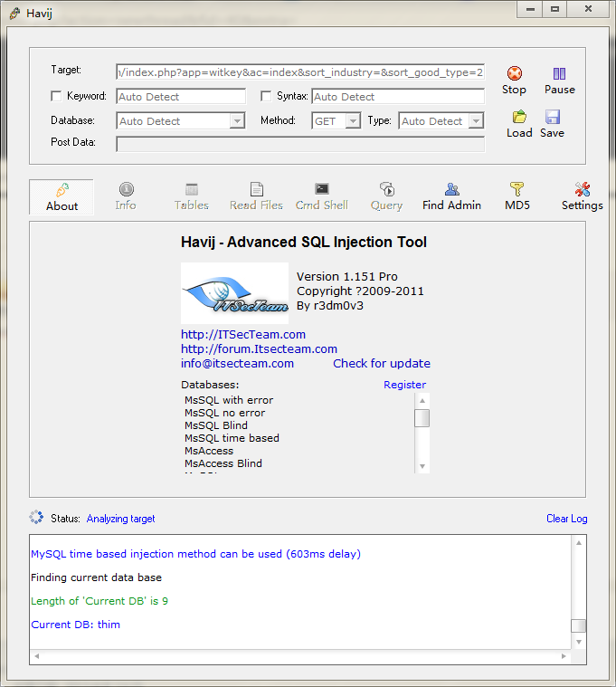Click log line 'Length of Current DB is 9'
This screenshot has width=616, height=687.
[100, 601]
